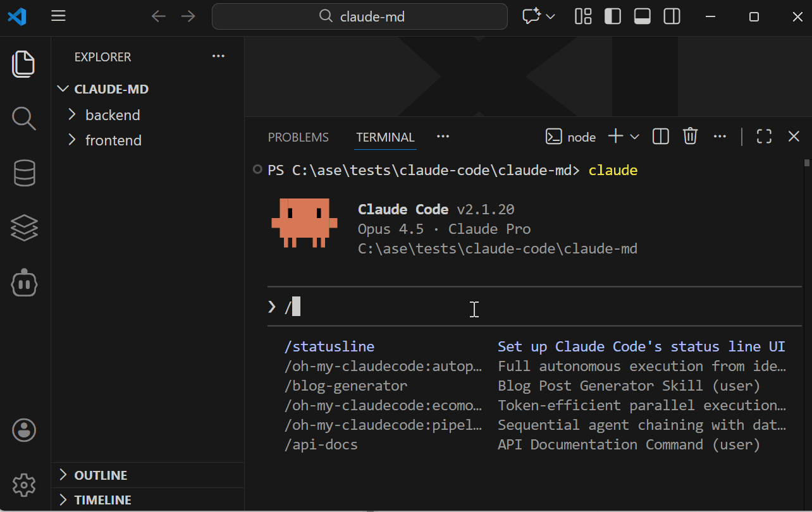This screenshot has height=512, width=812.
Task: Click 'Full autonomous execution from ide…' description
Action: [x=642, y=366]
